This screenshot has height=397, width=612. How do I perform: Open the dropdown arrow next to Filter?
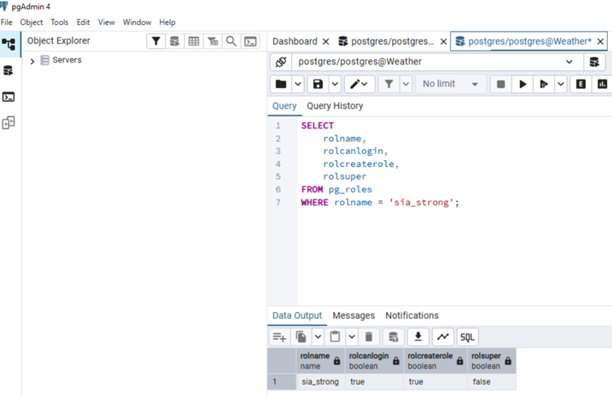click(406, 84)
